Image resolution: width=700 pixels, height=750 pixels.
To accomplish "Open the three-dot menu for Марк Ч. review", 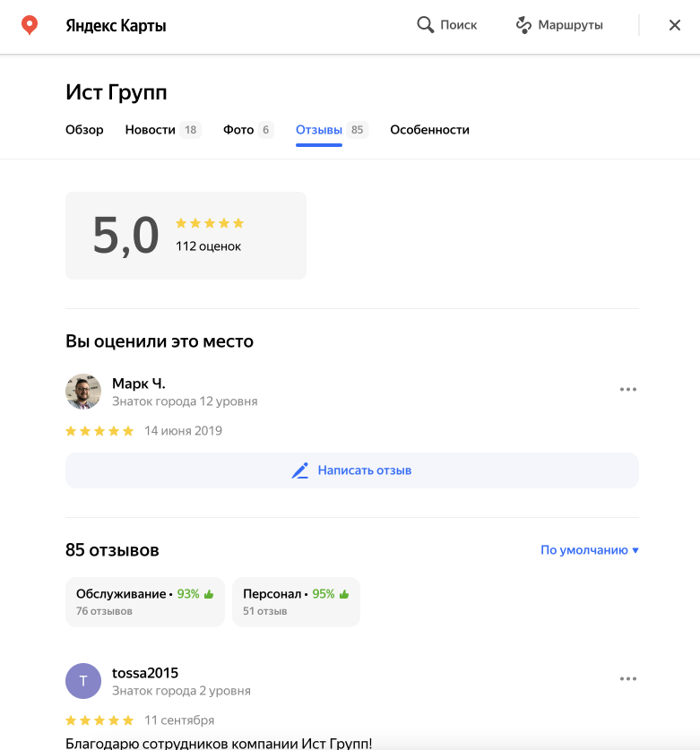I will click(627, 390).
